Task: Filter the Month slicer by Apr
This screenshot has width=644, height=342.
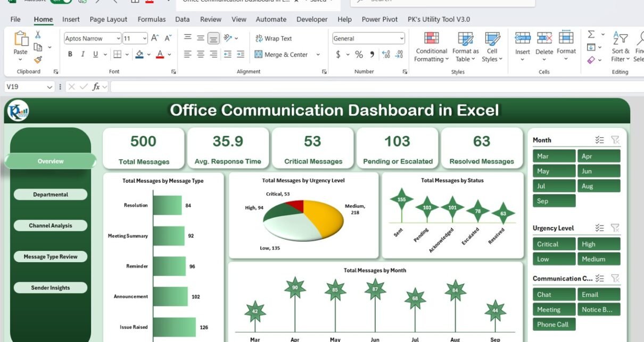Action: (x=599, y=156)
